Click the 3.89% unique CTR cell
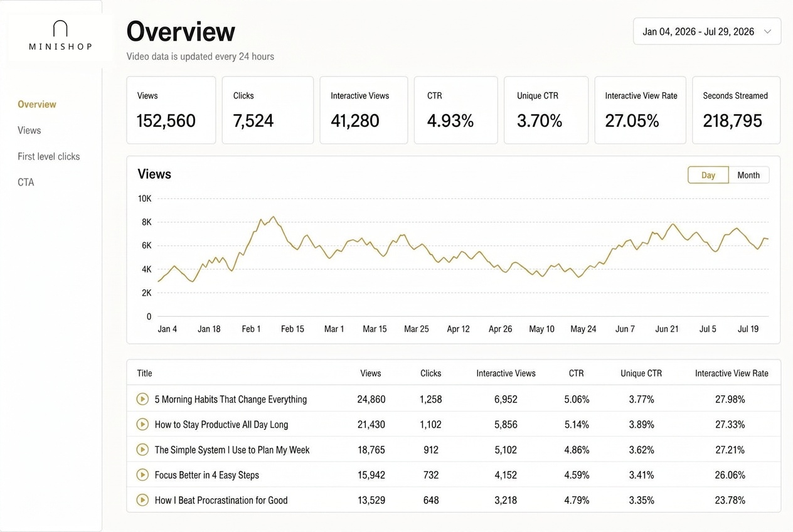The height and width of the screenshot is (532, 793). pos(641,425)
